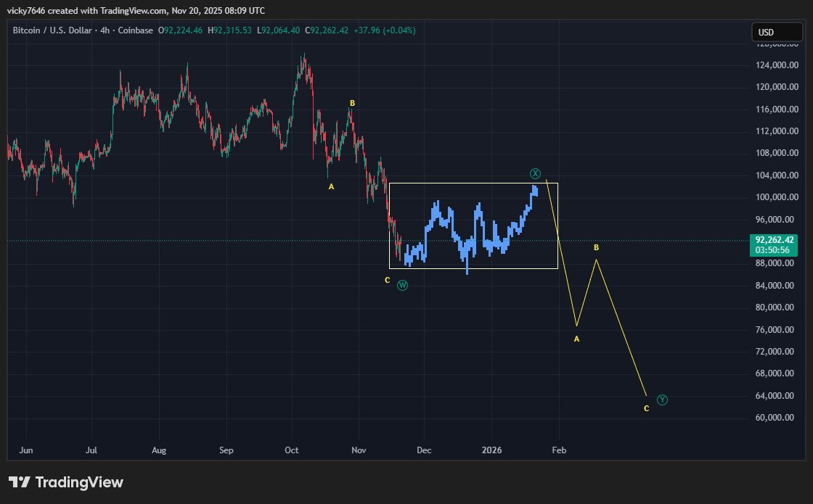813x504 pixels.
Task: Open the Coinbase exchange selector
Action: point(137,30)
